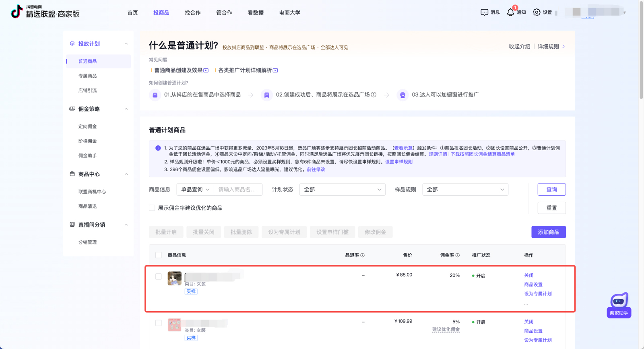Open the 样品规则 全部 dropdown

click(x=465, y=190)
